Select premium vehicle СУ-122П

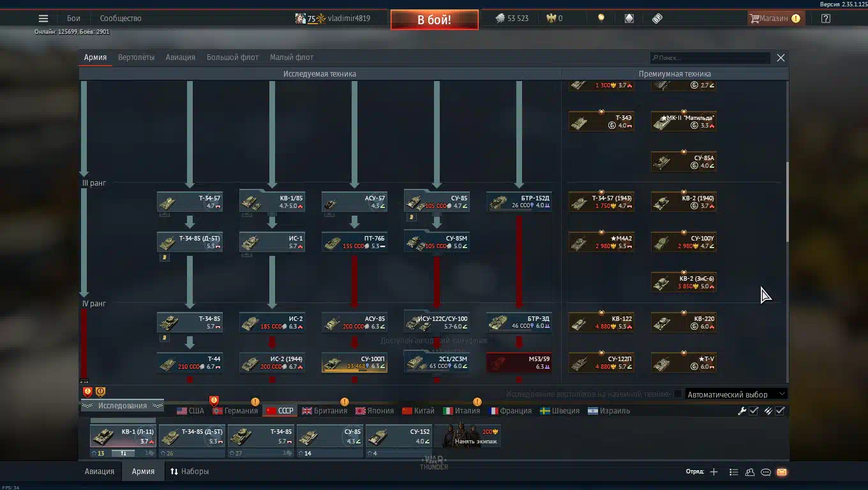pyautogui.click(x=601, y=363)
